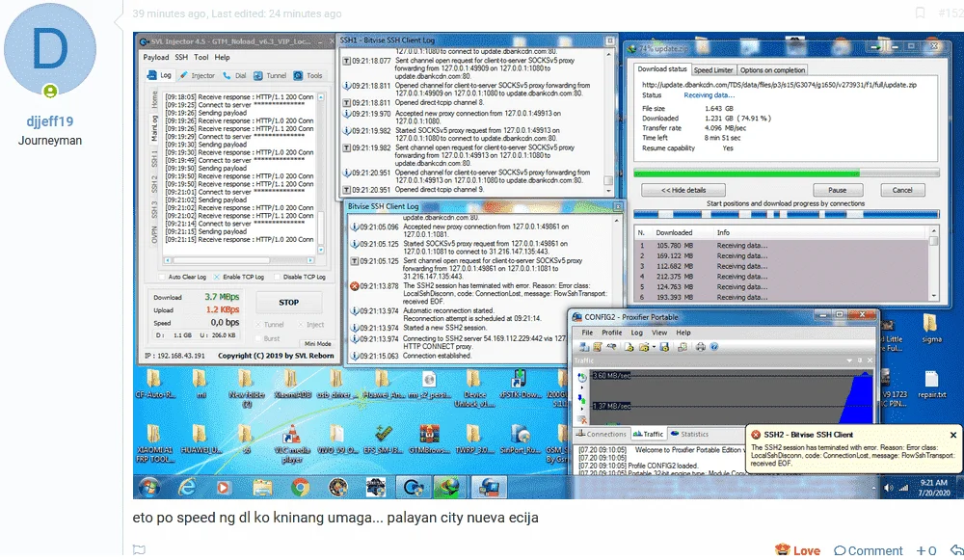
Task: Open dropdown arrow beside Proxifier open-profile icon
Action: (654, 347)
